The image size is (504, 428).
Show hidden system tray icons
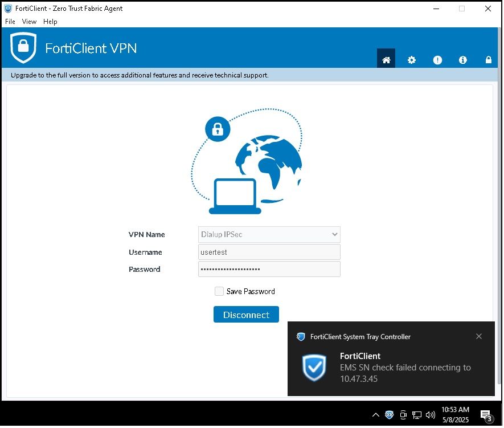(376, 416)
